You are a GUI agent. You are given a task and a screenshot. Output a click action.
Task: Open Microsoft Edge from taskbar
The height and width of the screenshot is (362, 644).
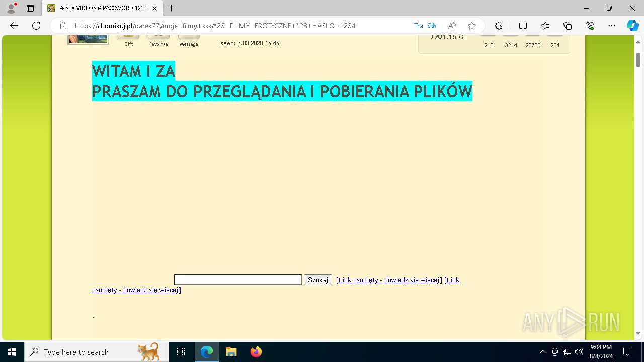point(207,352)
